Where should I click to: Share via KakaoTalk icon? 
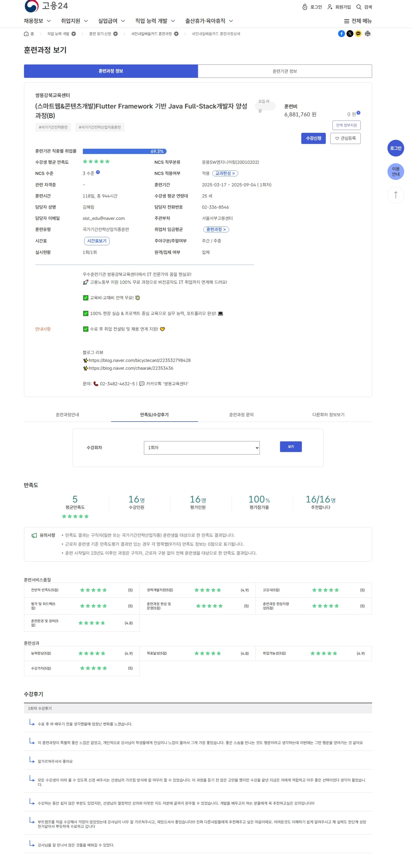click(x=358, y=34)
